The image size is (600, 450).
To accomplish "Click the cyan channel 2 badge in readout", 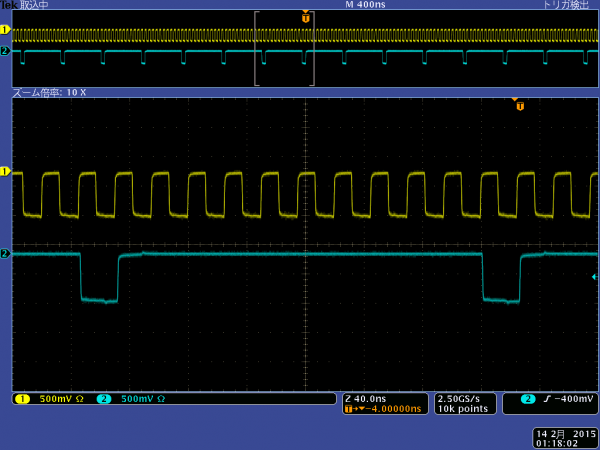I will point(103,399).
